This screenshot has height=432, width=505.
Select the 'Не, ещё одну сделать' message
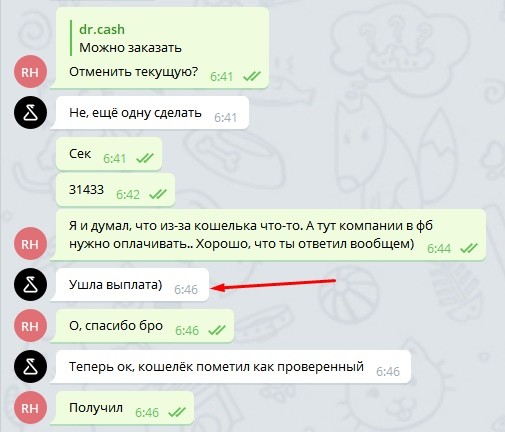click(x=152, y=113)
